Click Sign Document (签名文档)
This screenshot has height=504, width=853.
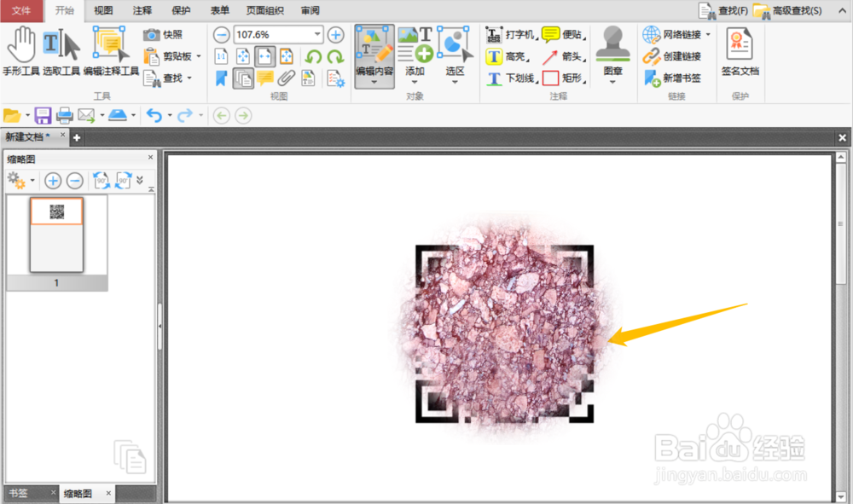(740, 52)
